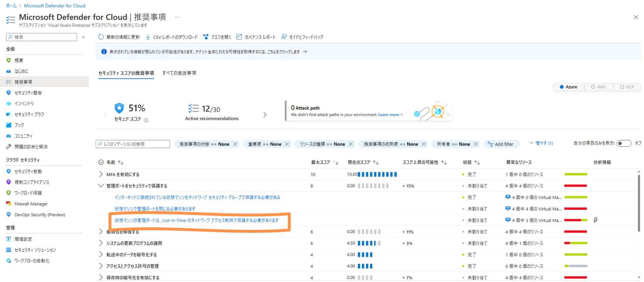Expand 保存時の暗号化を有効にする row
The height and width of the screenshot is (282, 644).
(101, 277)
